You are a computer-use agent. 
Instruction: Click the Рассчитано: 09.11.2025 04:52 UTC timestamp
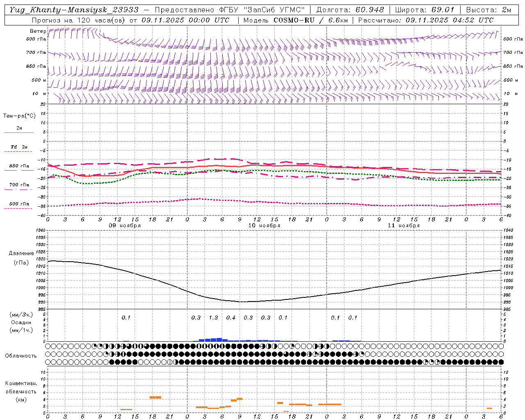coord(426,20)
